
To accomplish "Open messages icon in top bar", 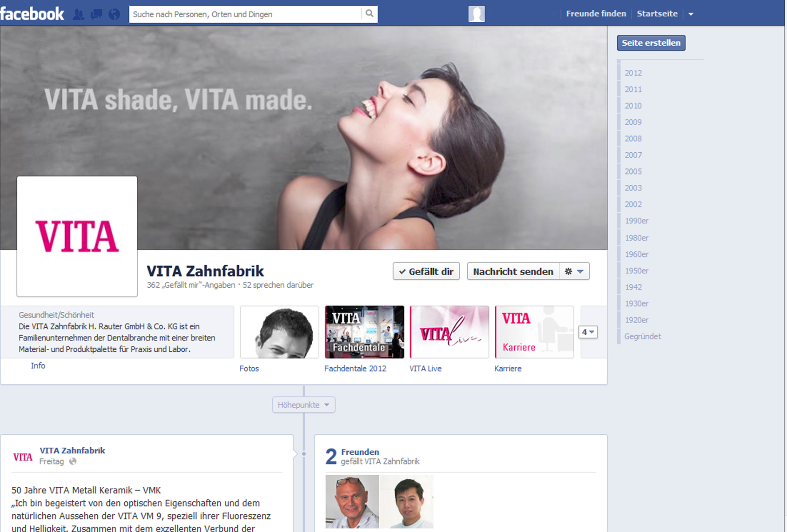I will pyautogui.click(x=96, y=14).
